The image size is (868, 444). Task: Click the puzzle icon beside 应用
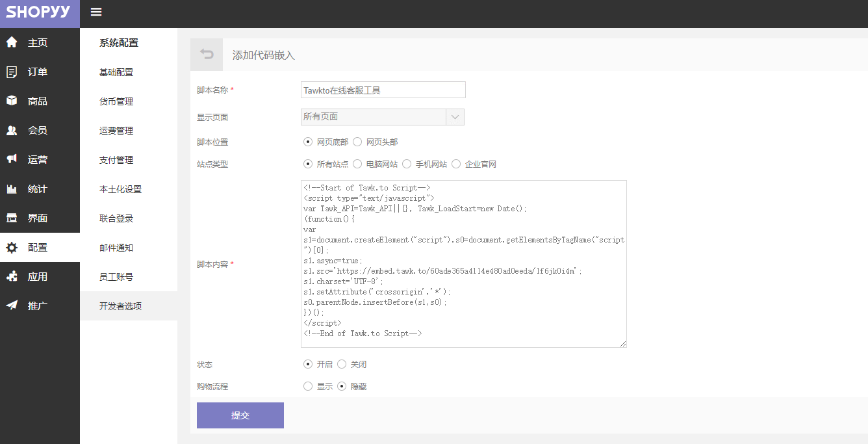tap(12, 276)
